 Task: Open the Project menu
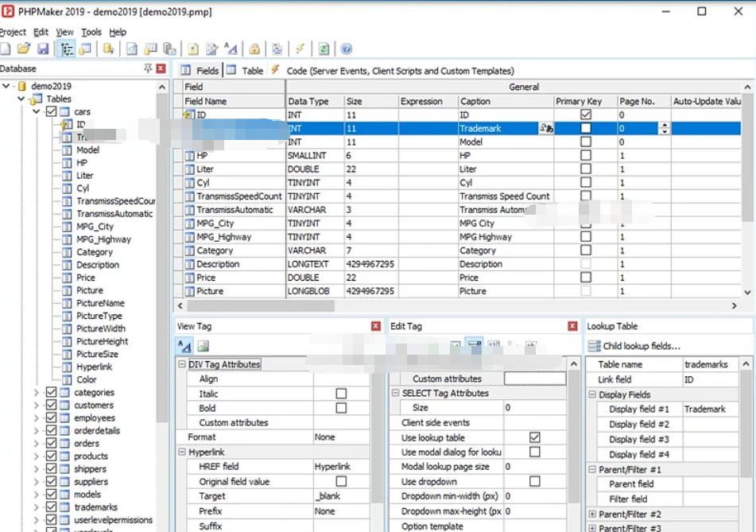point(13,33)
